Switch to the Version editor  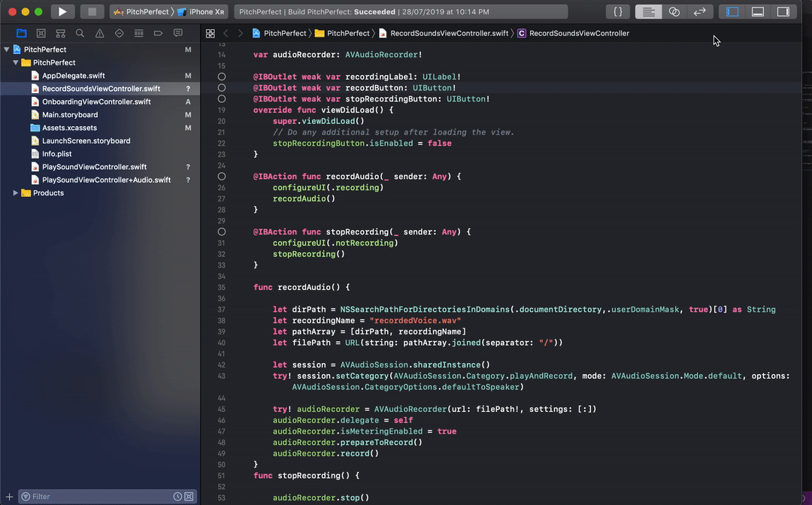click(x=700, y=11)
